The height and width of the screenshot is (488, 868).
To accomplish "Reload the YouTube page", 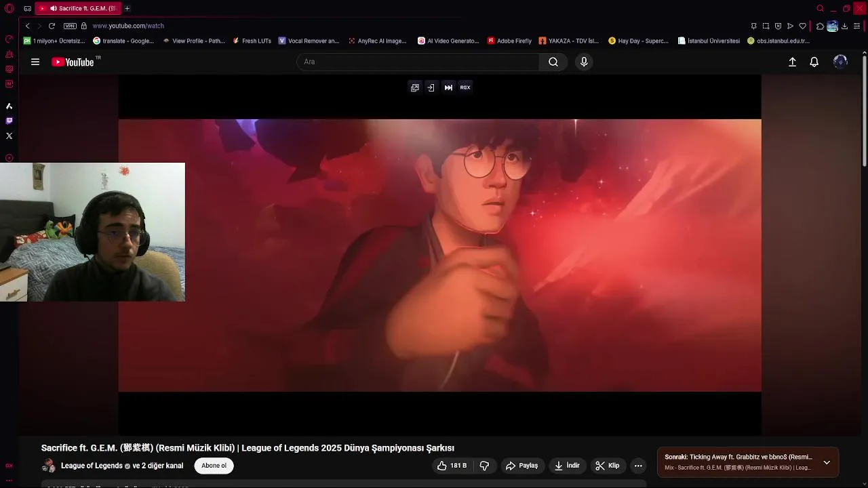I will pyautogui.click(x=52, y=26).
